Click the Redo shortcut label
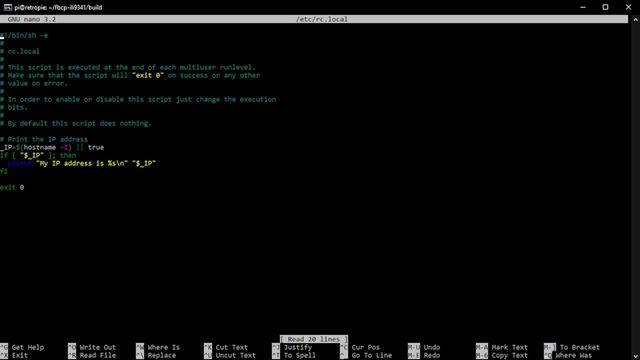Viewport: 640px width, 360px height. [432, 356]
